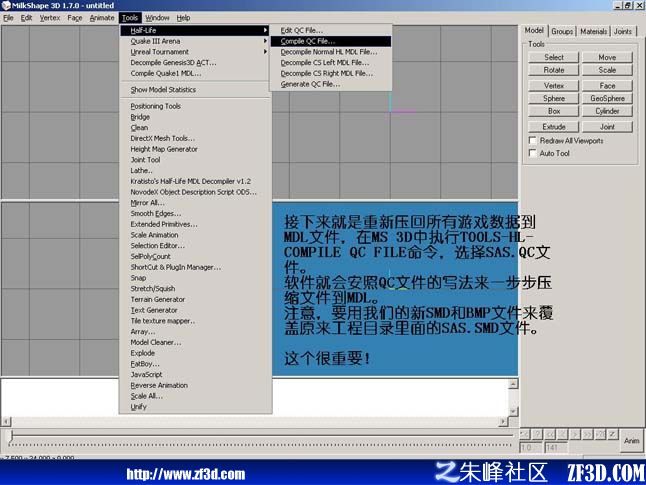Choose Compile QC File menu entry

(x=331, y=41)
